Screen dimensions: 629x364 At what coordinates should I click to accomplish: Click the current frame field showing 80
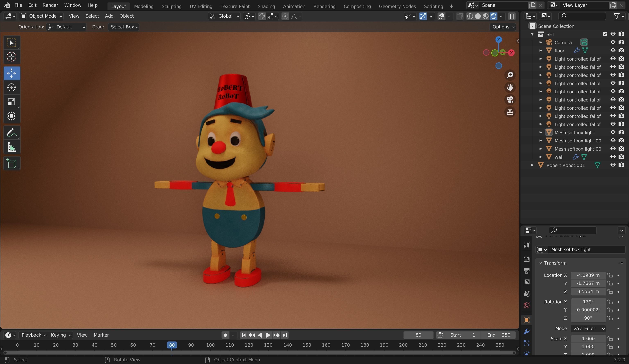pyautogui.click(x=418, y=335)
